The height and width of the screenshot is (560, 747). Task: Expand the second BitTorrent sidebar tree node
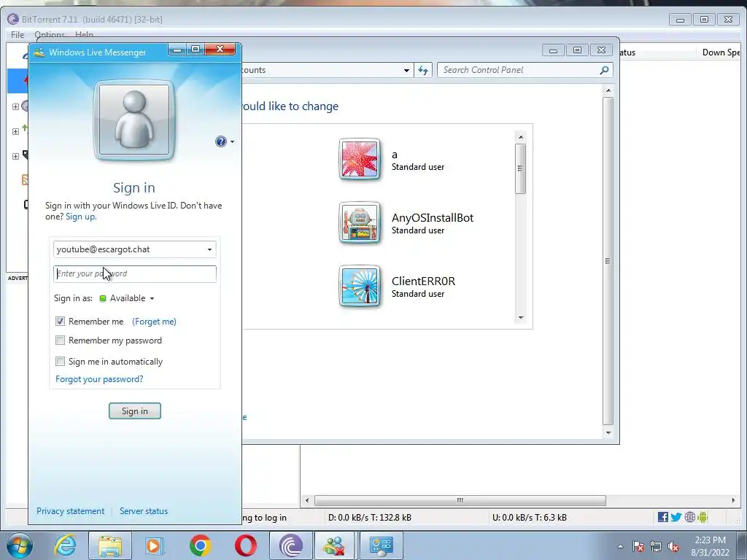(15, 131)
